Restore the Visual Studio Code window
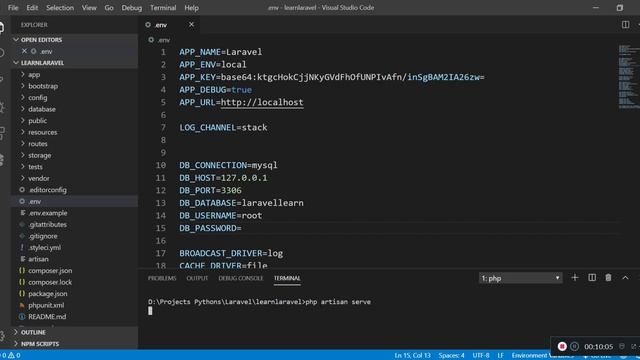640x360 pixels. [x=620, y=8]
